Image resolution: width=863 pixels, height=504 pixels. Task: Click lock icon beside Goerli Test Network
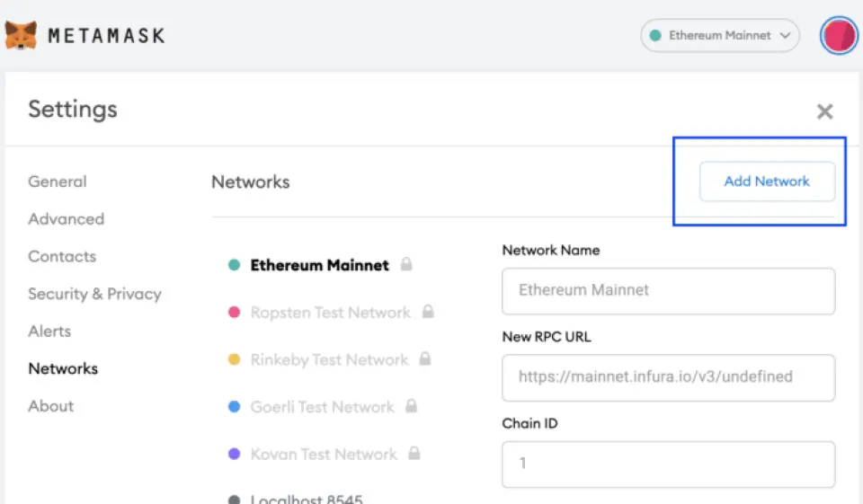411,407
